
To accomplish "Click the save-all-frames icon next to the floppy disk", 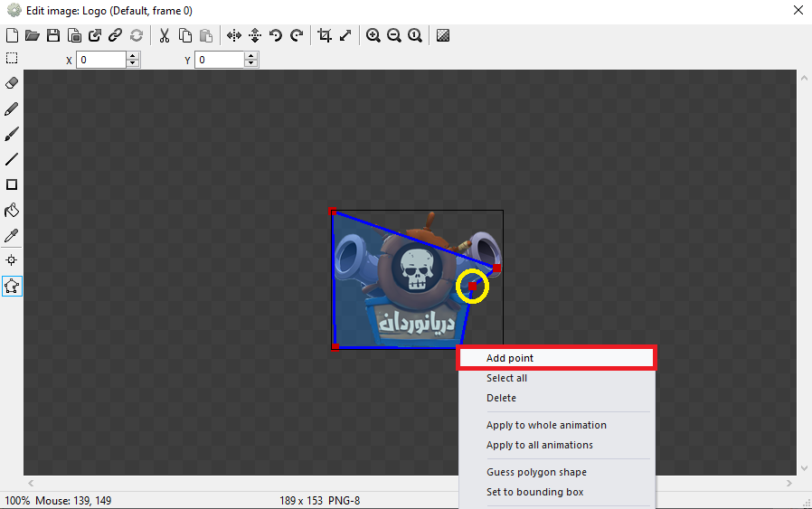I will coord(74,35).
